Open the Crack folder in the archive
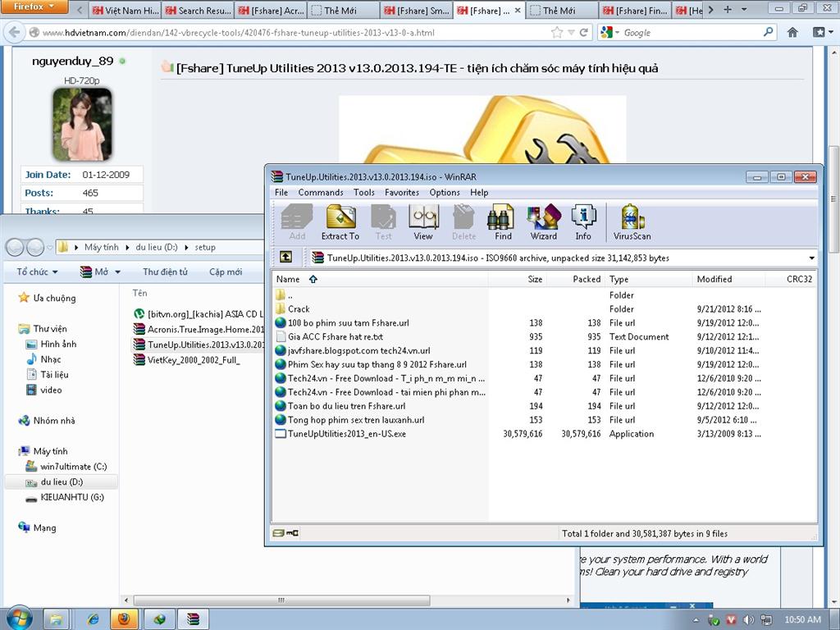This screenshot has width=840, height=630. tap(299, 309)
